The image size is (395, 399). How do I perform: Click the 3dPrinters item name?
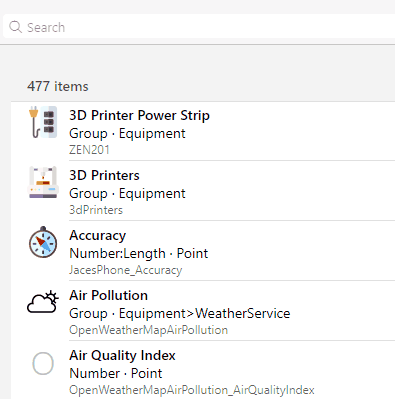point(96,210)
